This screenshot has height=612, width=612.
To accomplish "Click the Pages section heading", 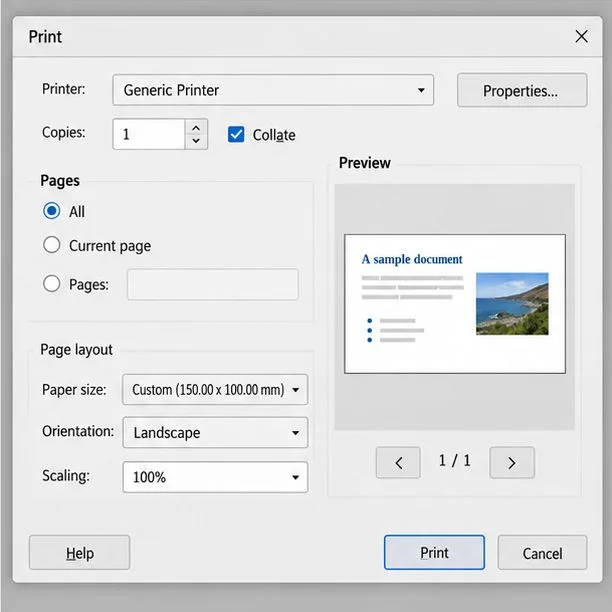I will 60,181.
